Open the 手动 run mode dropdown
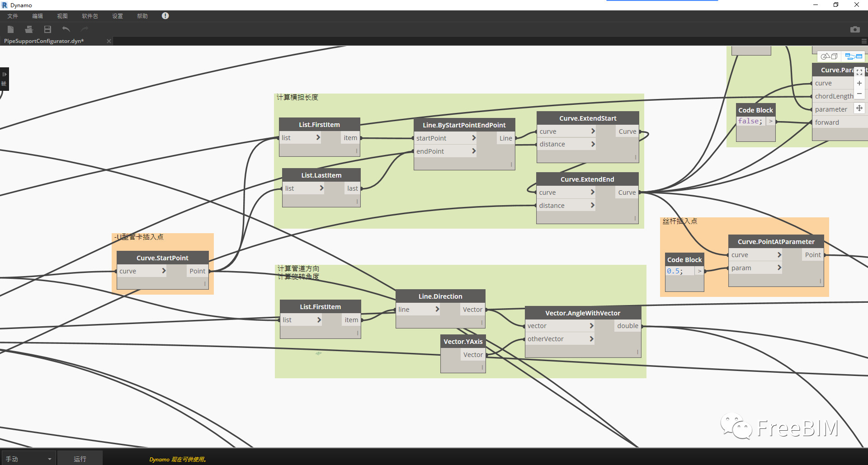Viewport: 868px width, 465px height. 28,459
